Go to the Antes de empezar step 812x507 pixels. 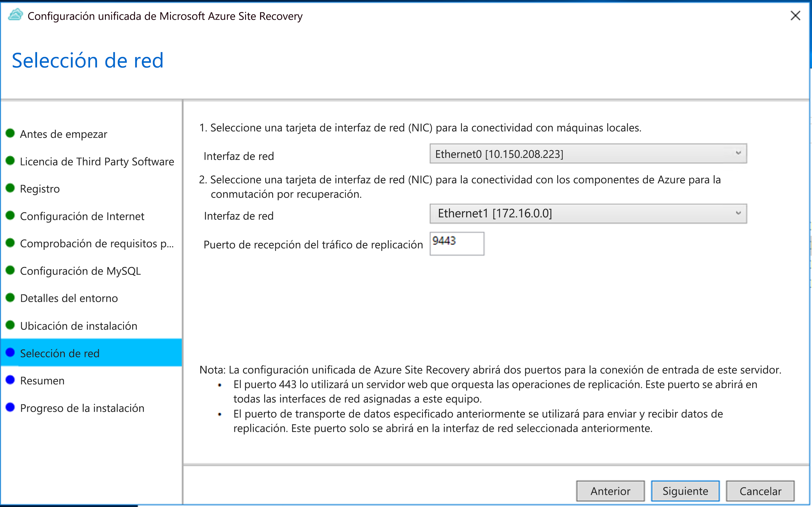[63, 134]
